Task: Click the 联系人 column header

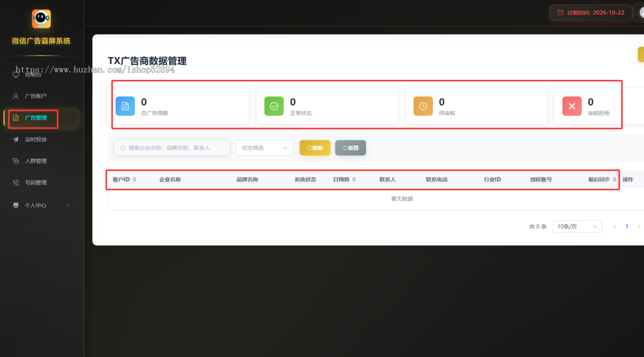Action: click(387, 180)
